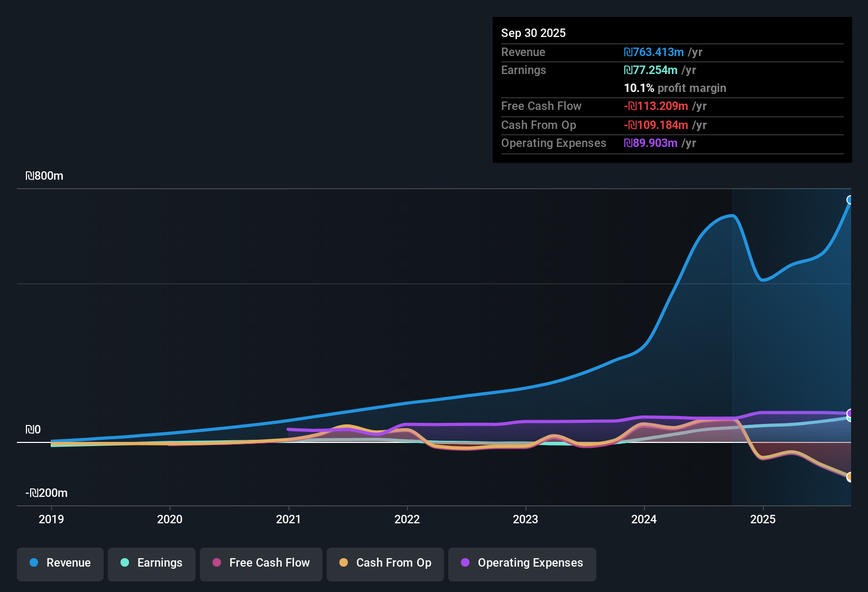This screenshot has width=868, height=592.
Task: Click the Cash From Op legend dot
Action: (344, 563)
